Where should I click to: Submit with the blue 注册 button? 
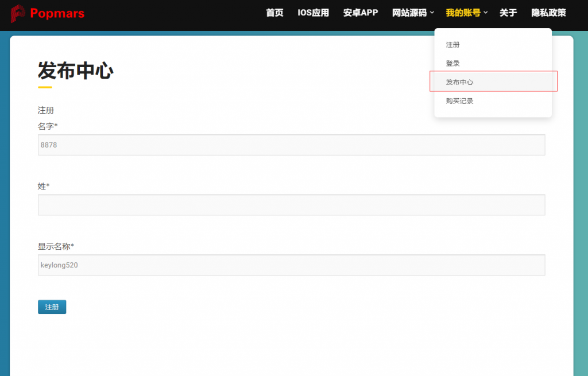(52, 307)
